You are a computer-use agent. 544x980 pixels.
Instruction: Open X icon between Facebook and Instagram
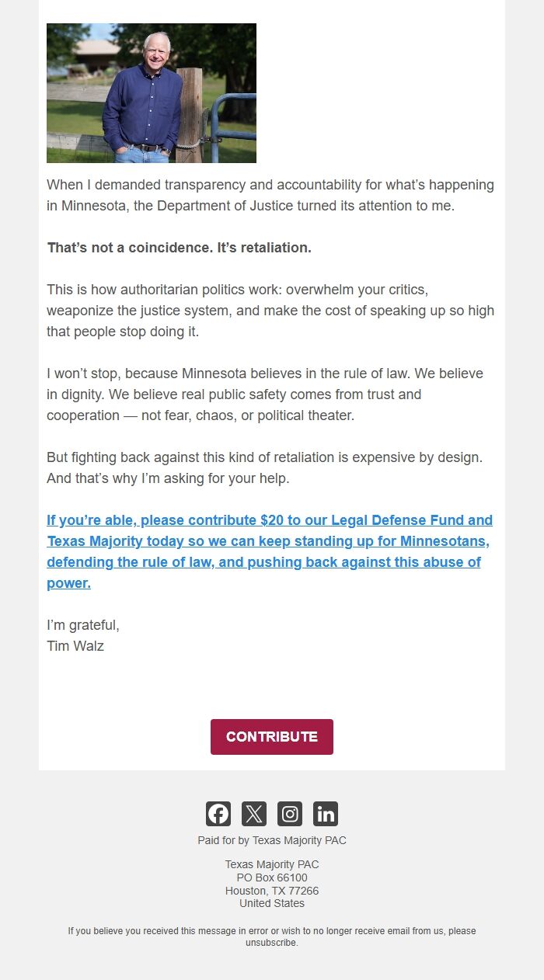click(x=254, y=813)
